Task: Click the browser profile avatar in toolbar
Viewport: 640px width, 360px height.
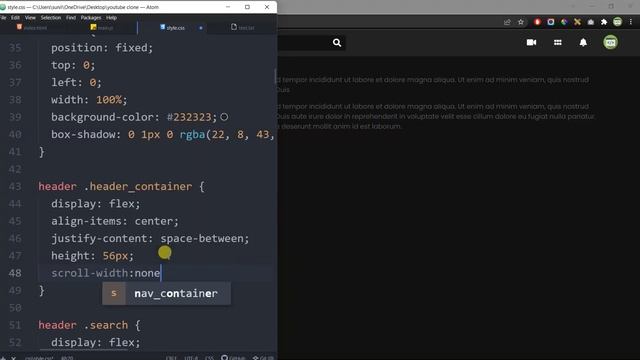Action: pos(618,22)
